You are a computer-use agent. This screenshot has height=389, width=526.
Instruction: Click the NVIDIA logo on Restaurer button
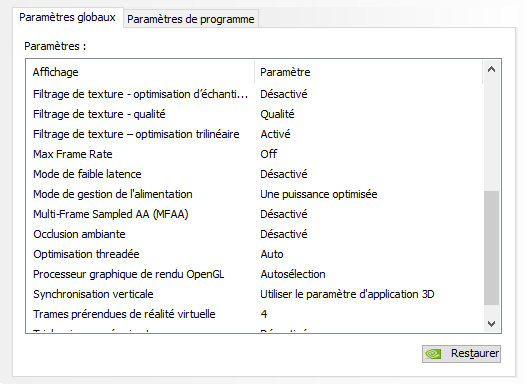coord(433,354)
